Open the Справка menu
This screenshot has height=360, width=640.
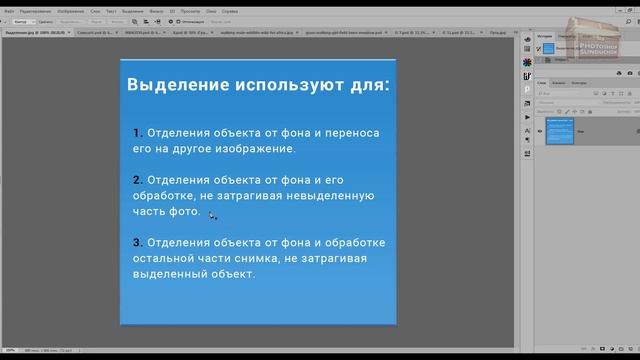click(230, 11)
